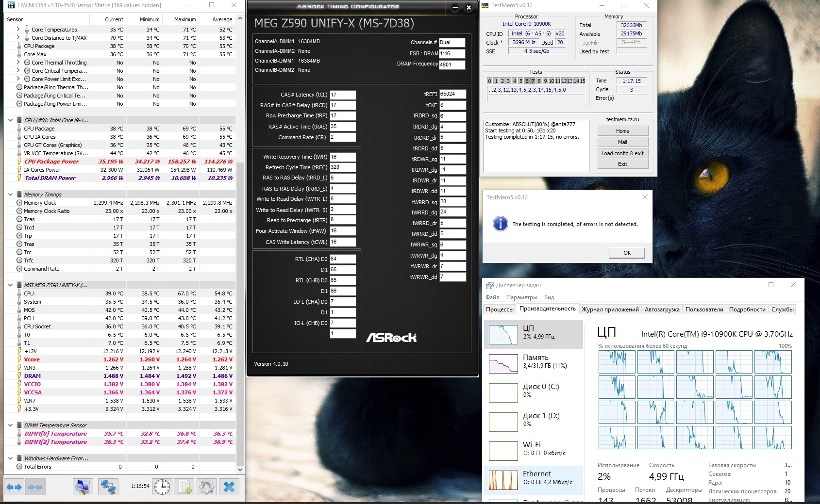Click the CAS# Latency (tCL) field

tap(343, 95)
